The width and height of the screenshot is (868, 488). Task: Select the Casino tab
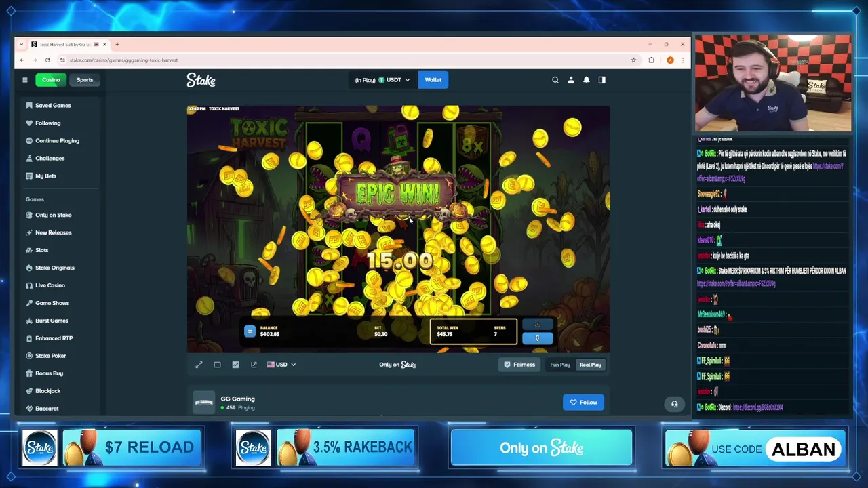[x=51, y=80]
